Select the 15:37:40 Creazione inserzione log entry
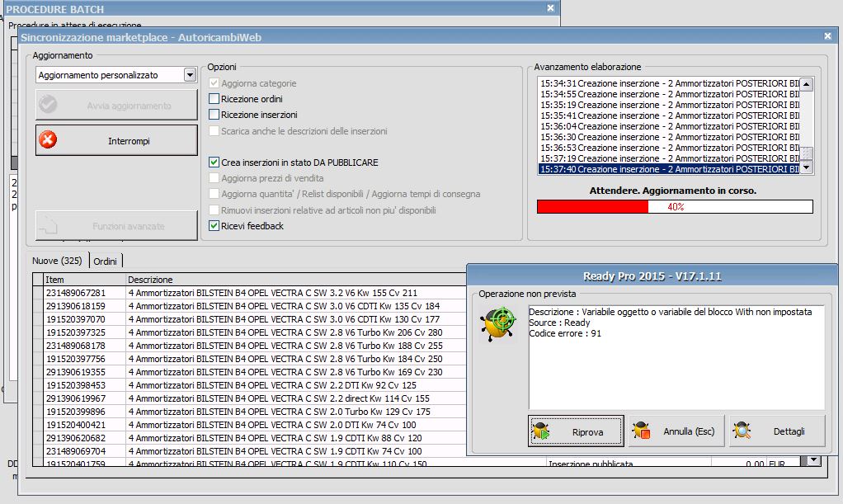 coord(669,169)
